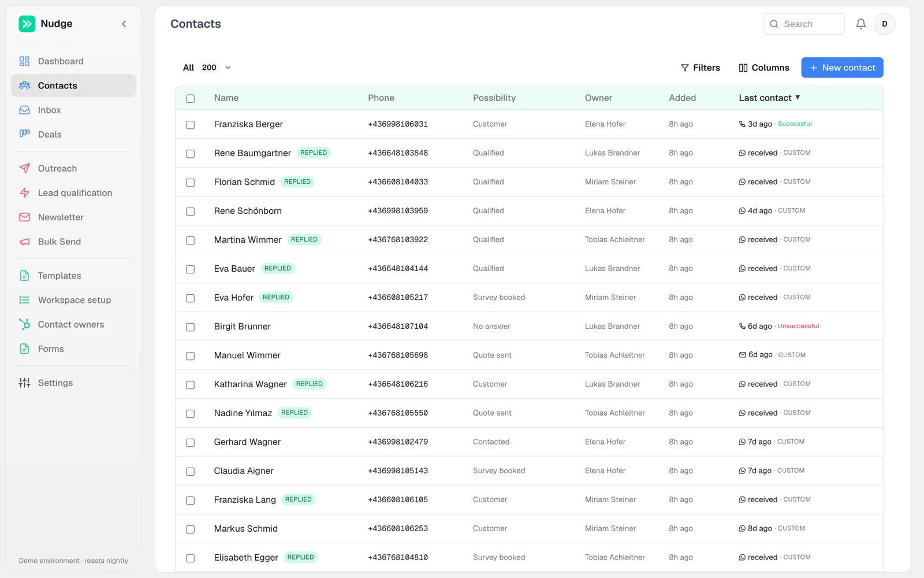Screen dimensions: 924x578
Task: Click the Contact owners icon
Action: click(x=24, y=324)
